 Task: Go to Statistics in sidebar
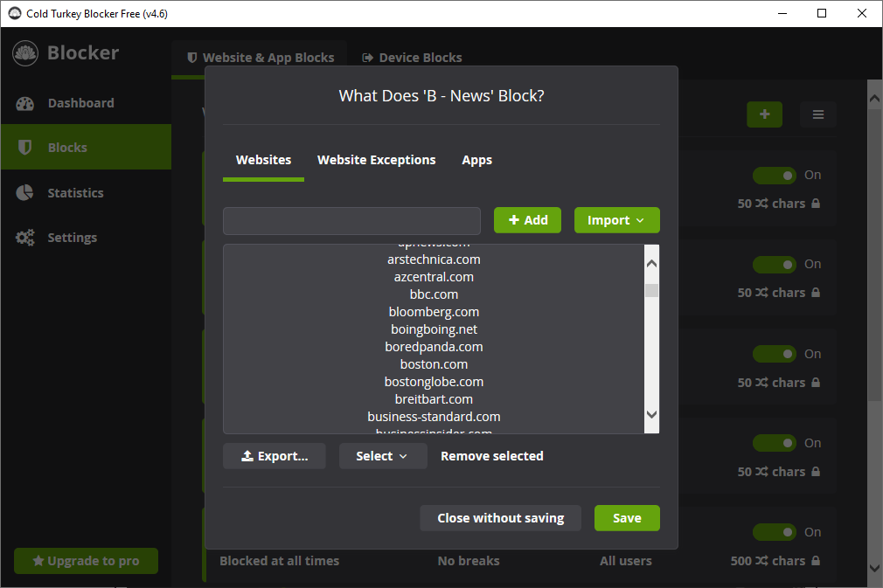point(87,192)
